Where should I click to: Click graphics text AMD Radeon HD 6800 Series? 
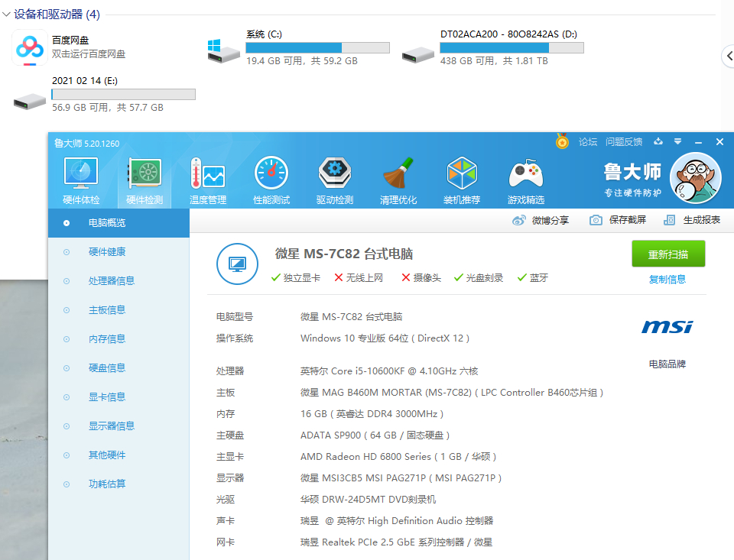coord(398,457)
